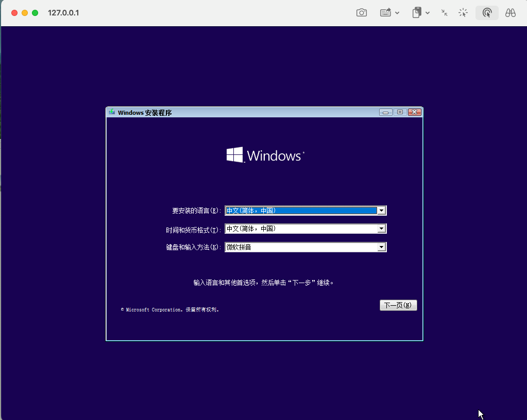Expand the keyboard send-keys chevron menu
The image size is (527, 420).
pyautogui.click(x=397, y=13)
